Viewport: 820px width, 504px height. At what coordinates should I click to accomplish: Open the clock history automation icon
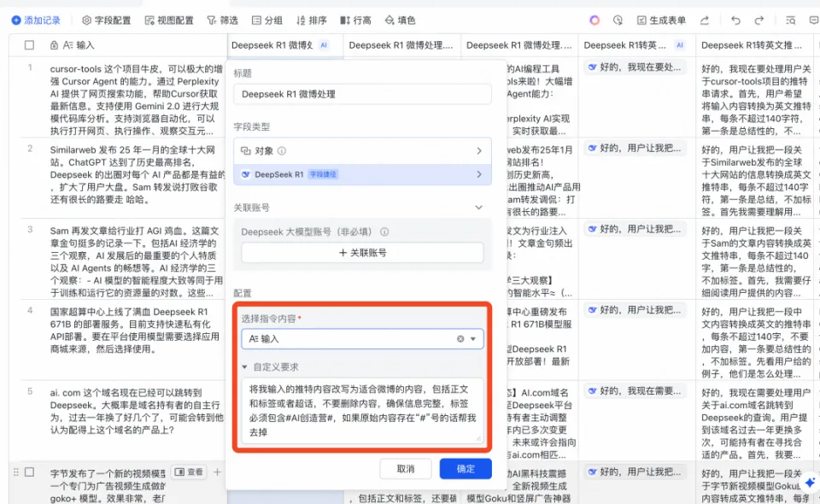(618, 21)
